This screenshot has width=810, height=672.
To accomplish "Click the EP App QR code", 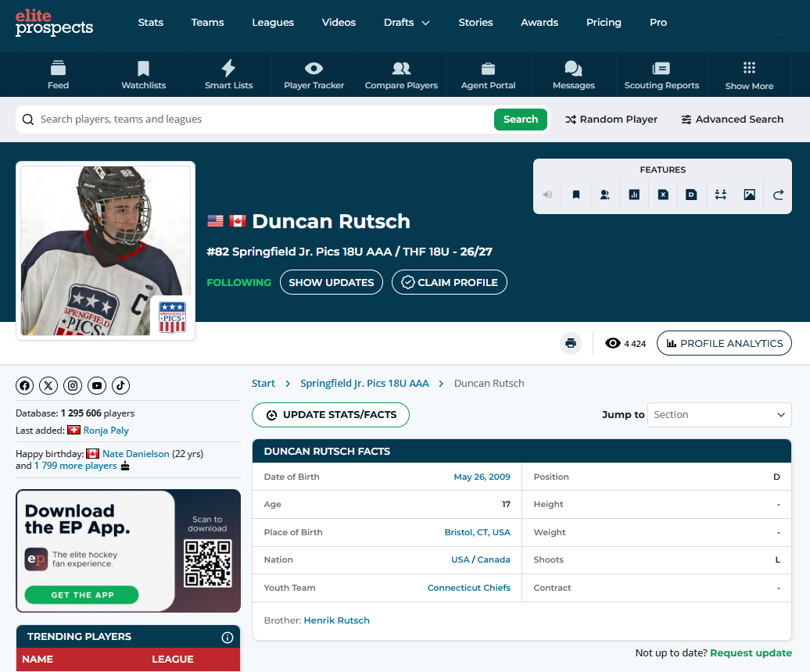I will [208, 563].
